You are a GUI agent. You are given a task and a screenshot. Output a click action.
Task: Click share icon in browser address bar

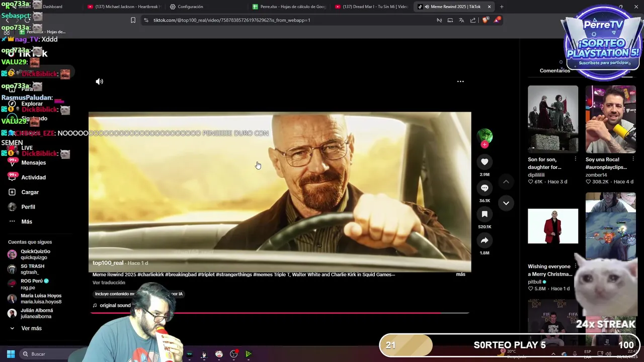473,20
